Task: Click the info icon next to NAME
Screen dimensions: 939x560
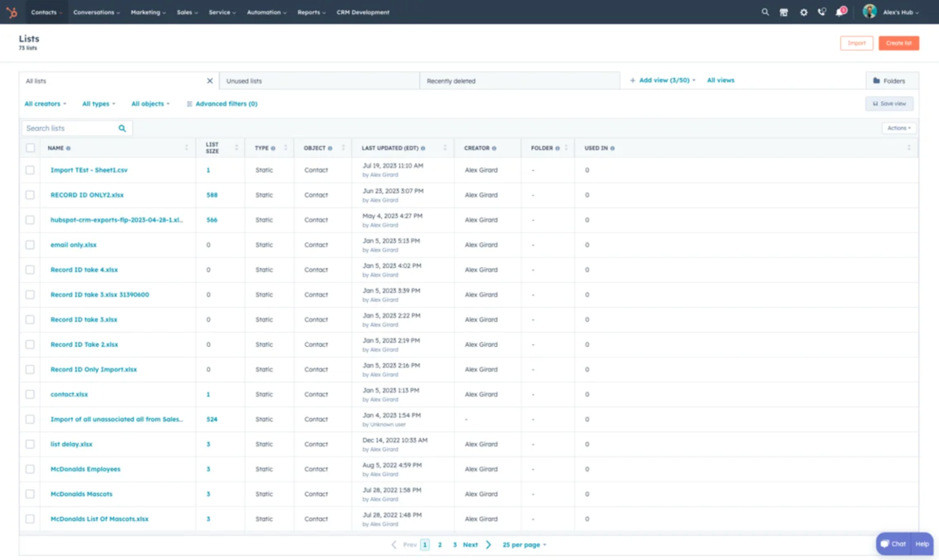Action: [x=68, y=148]
